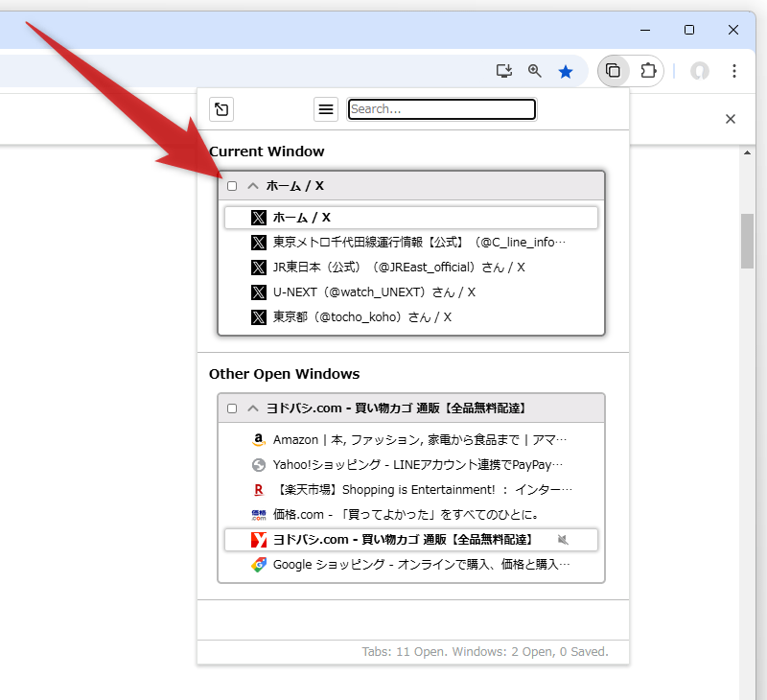Open the profile avatar icon

pyautogui.click(x=700, y=71)
